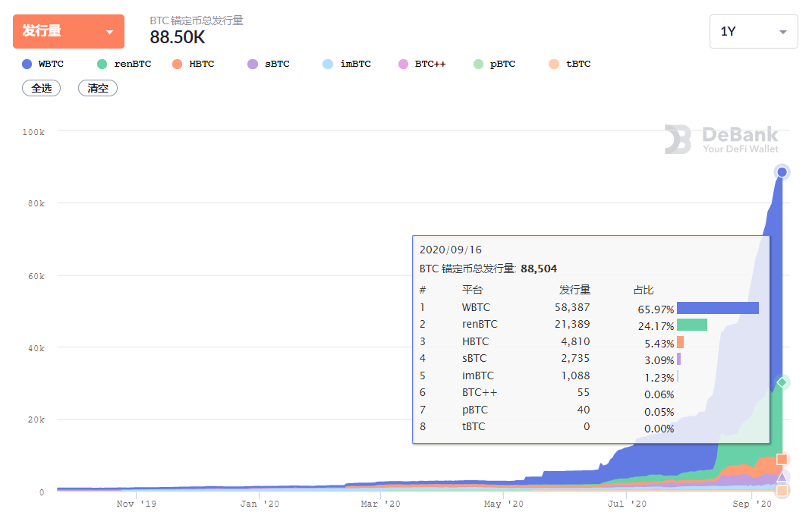Click the 88.50K total issuance value

pos(178,37)
